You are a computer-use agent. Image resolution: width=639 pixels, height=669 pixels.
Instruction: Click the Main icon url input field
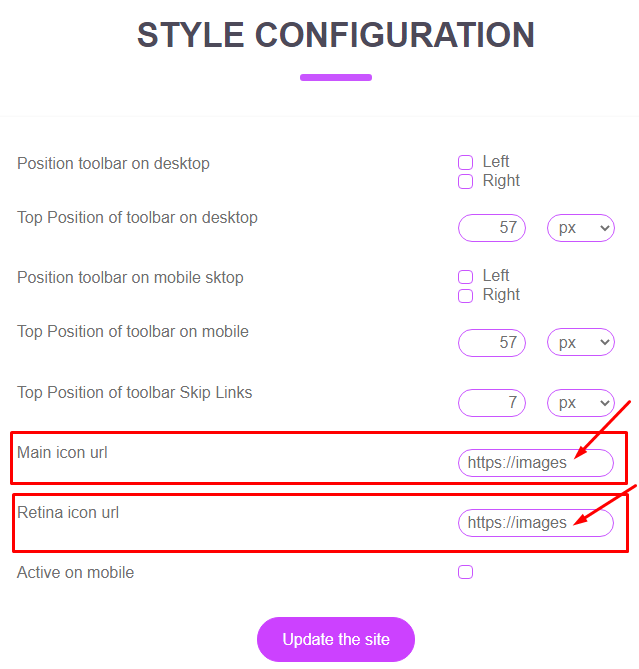pos(536,463)
